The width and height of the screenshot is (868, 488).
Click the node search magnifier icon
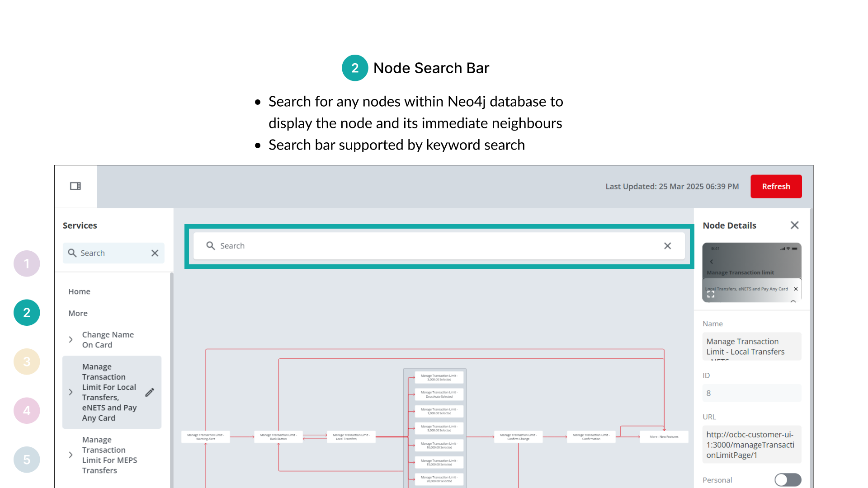pos(210,246)
